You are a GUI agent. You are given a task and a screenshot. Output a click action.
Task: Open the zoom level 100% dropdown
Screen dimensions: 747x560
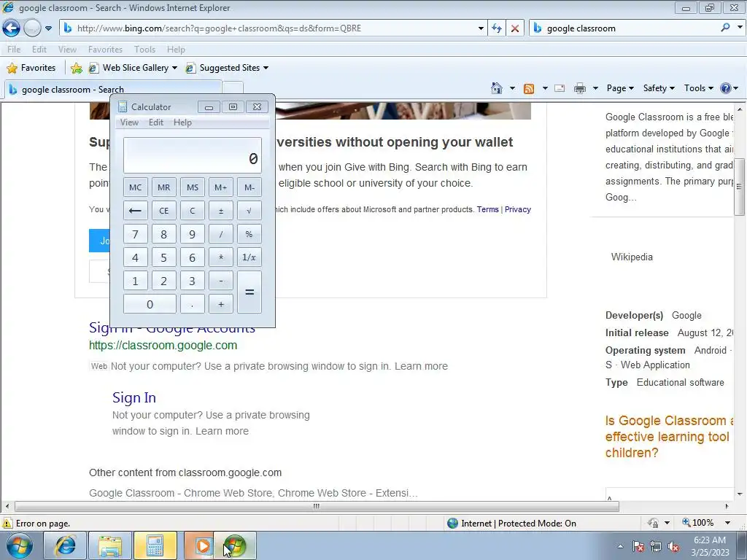point(727,523)
